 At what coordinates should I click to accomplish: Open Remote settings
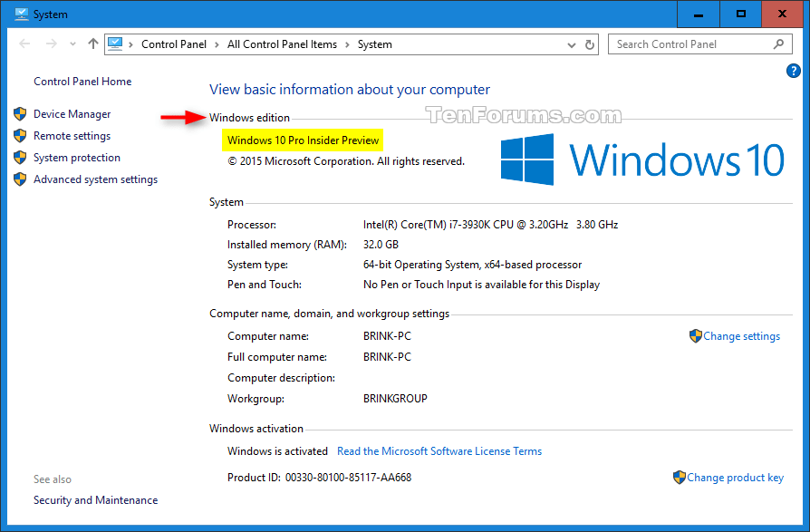72,135
